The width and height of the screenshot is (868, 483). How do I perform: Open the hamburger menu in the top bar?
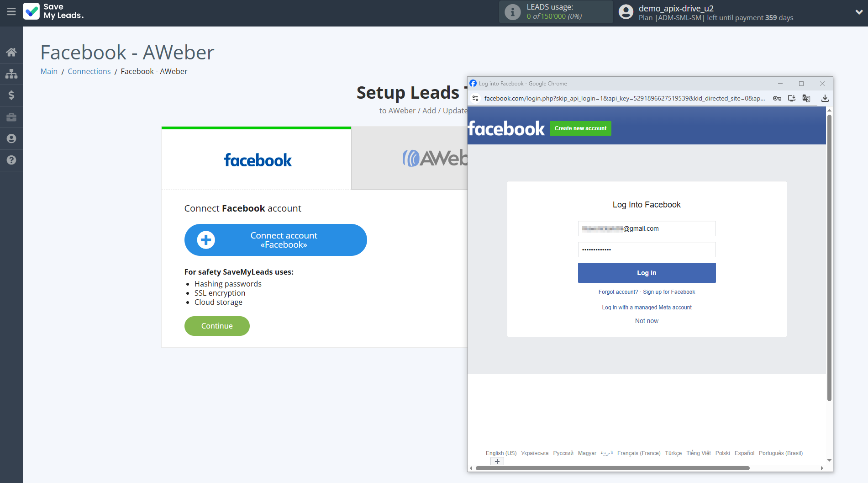pos(11,11)
